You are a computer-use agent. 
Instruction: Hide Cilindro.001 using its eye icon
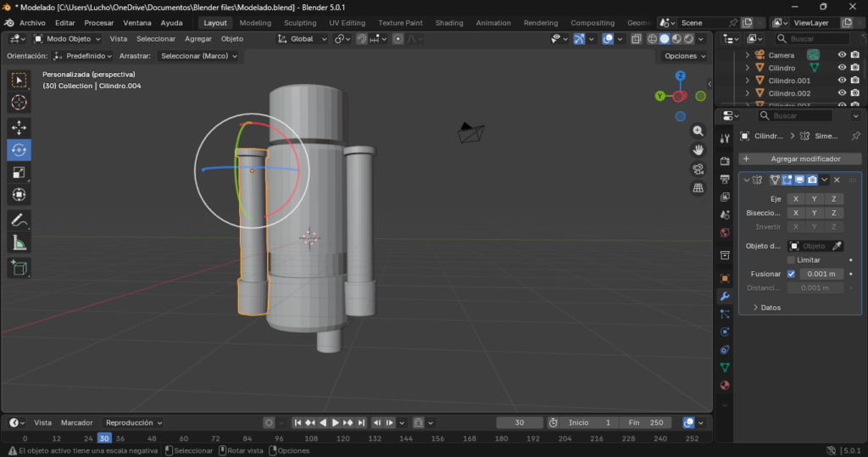pyautogui.click(x=842, y=81)
